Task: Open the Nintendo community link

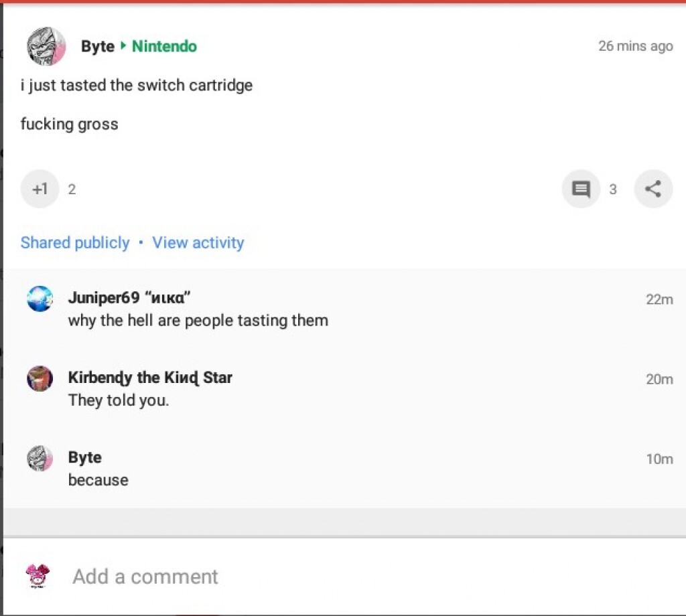Action: (164, 46)
